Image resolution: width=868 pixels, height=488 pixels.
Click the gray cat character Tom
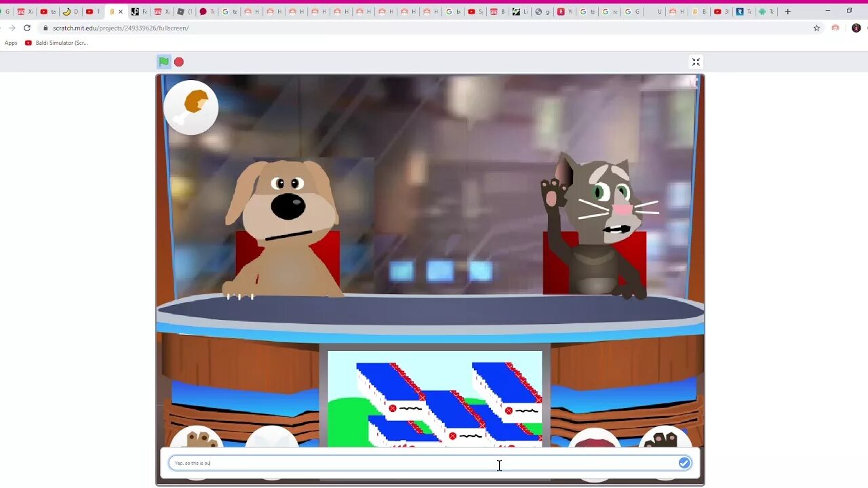click(600, 227)
